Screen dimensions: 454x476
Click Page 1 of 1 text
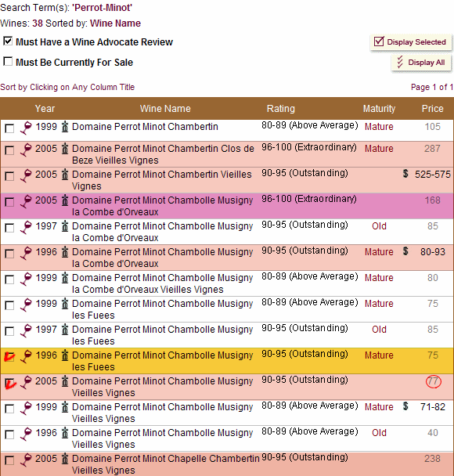click(x=432, y=87)
